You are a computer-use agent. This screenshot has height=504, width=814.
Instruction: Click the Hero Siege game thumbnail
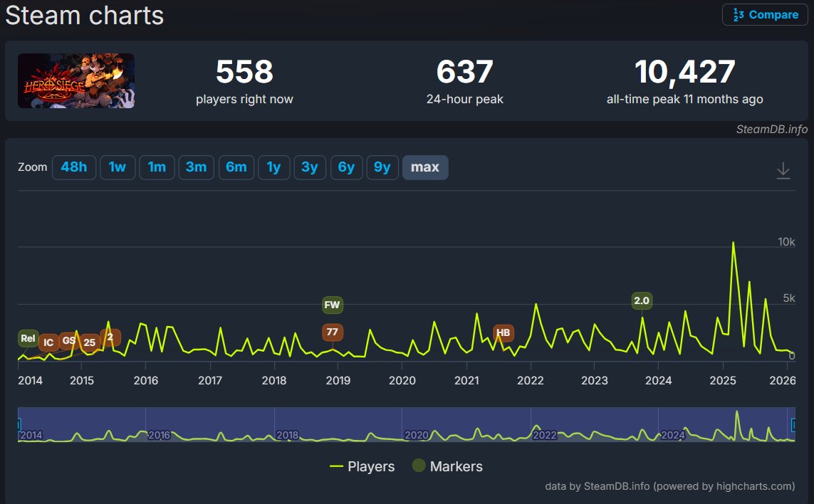click(76, 80)
